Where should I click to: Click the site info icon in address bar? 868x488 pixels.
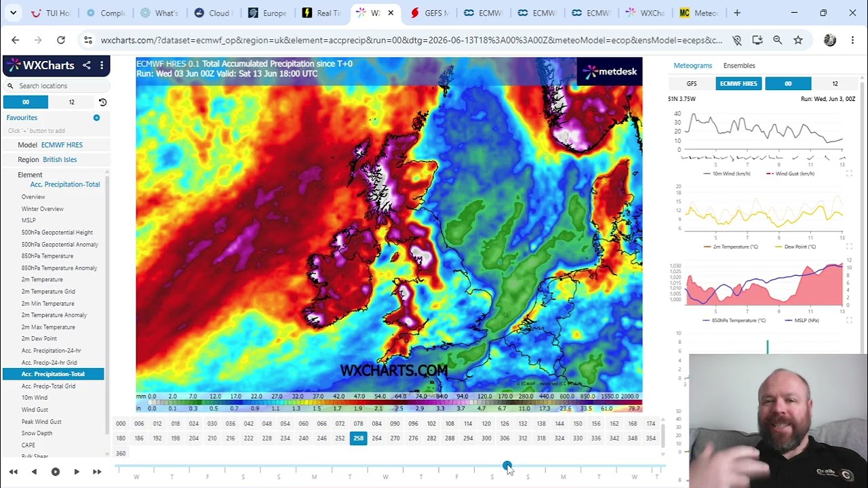(88, 40)
